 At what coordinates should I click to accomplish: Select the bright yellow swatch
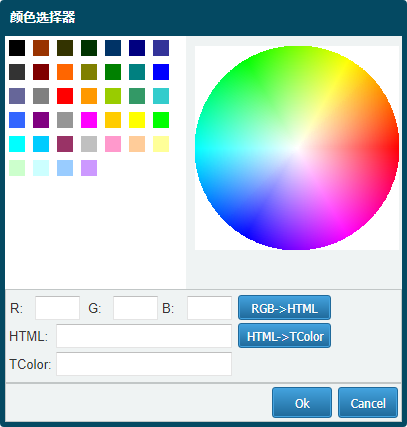tap(137, 120)
